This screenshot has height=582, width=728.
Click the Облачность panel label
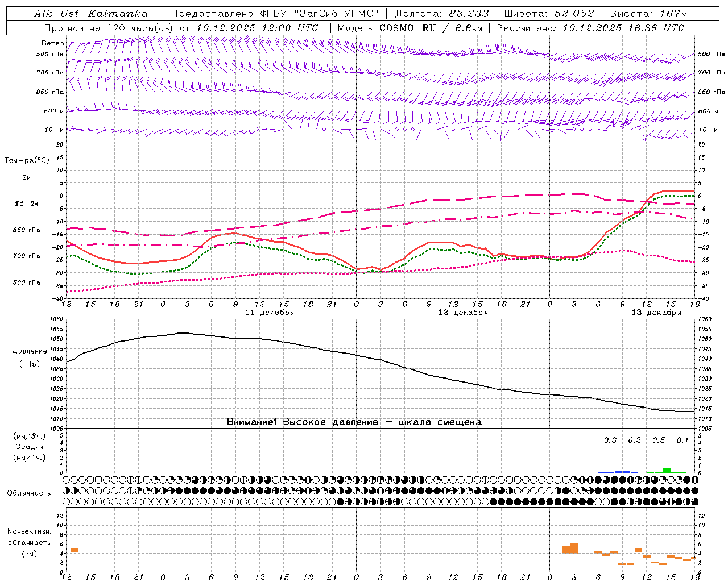(29, 493)
